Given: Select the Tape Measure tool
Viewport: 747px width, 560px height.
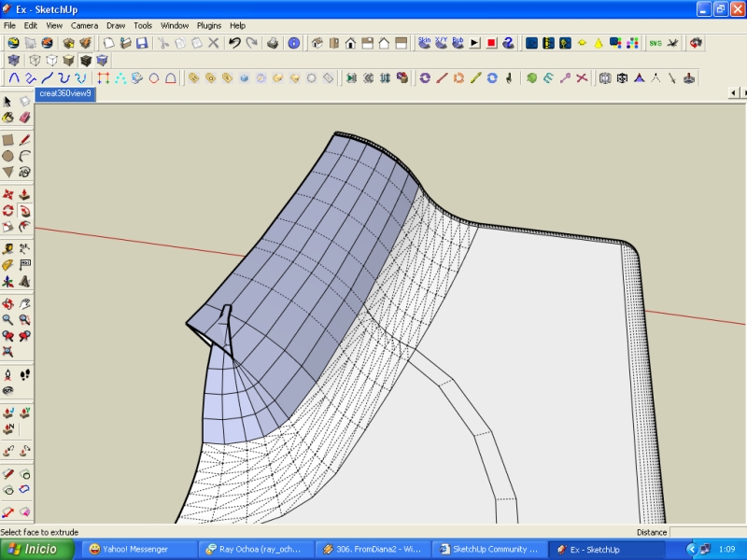Looking at the screenshot, I should [x=7, y=248].
